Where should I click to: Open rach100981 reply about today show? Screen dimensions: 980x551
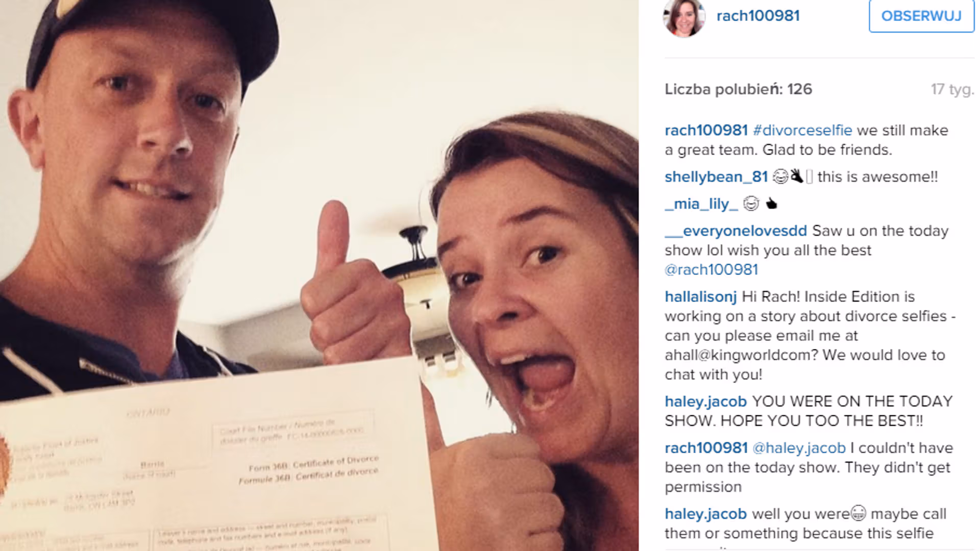[x=706, y=448]
